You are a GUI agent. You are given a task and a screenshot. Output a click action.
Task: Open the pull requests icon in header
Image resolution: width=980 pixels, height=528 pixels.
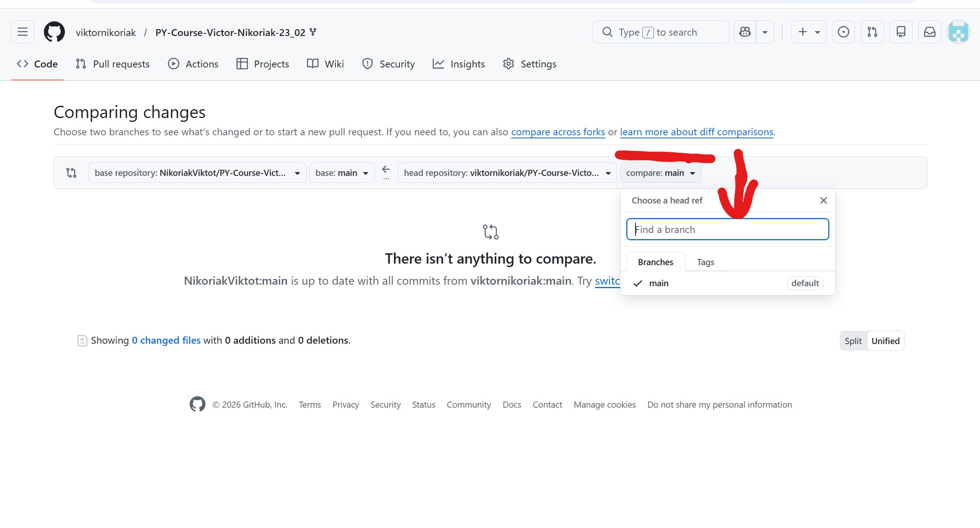coord(872,32)
